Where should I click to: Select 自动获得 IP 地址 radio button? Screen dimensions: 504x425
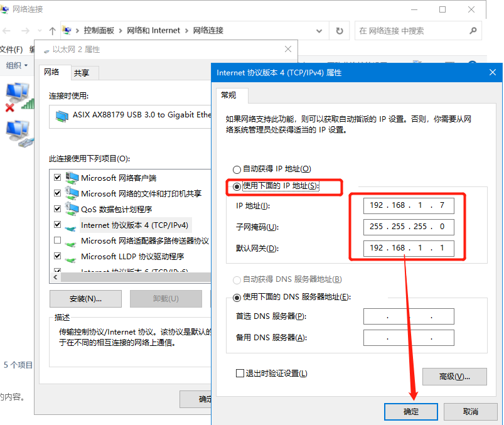237,169
